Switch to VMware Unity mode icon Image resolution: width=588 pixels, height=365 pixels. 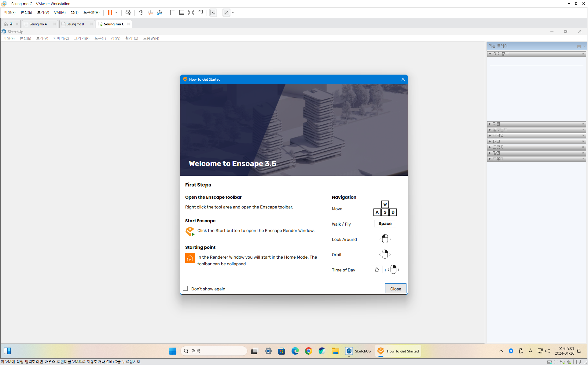click(200, 13)
